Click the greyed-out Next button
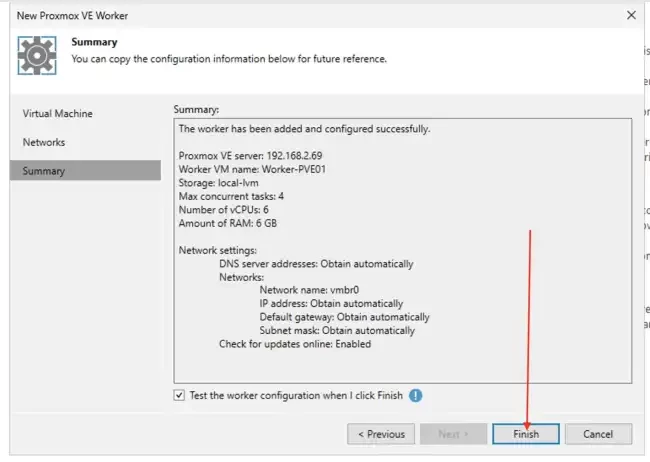Screen dimensions: 650x462 453,434
